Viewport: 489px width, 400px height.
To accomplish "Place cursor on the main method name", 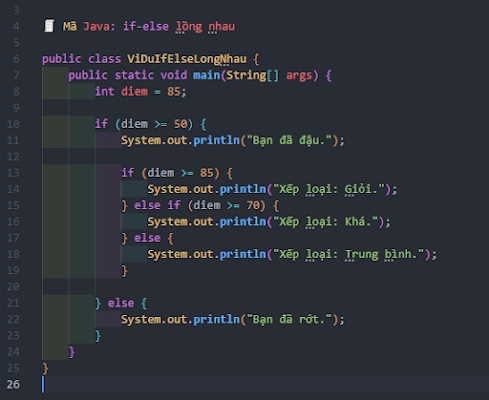I will click(207, 75).
